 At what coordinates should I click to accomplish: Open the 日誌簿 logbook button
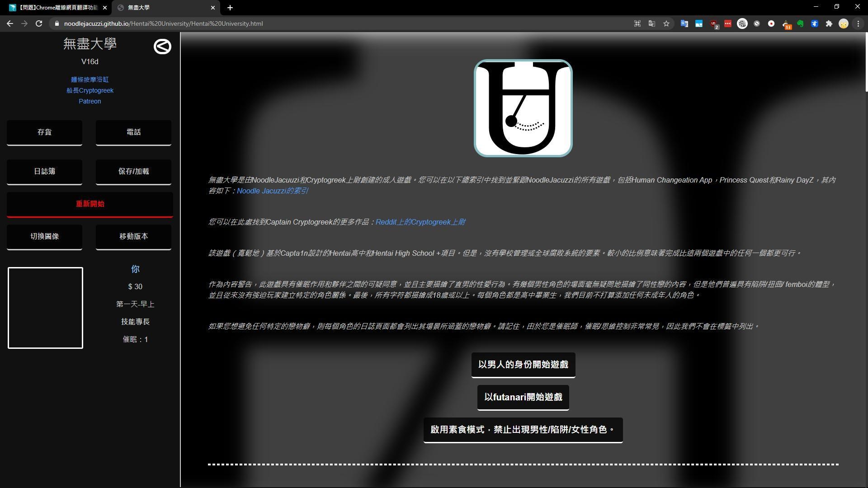pos(44,172)
